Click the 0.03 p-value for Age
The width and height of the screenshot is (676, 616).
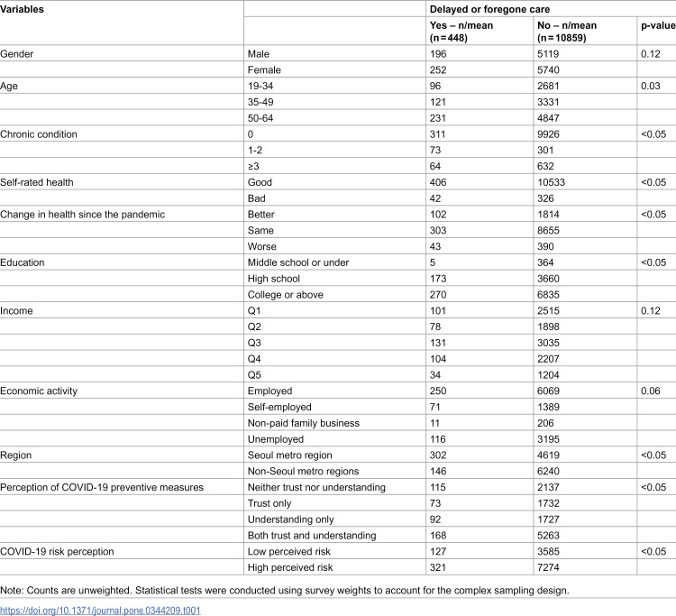(650, 86)
